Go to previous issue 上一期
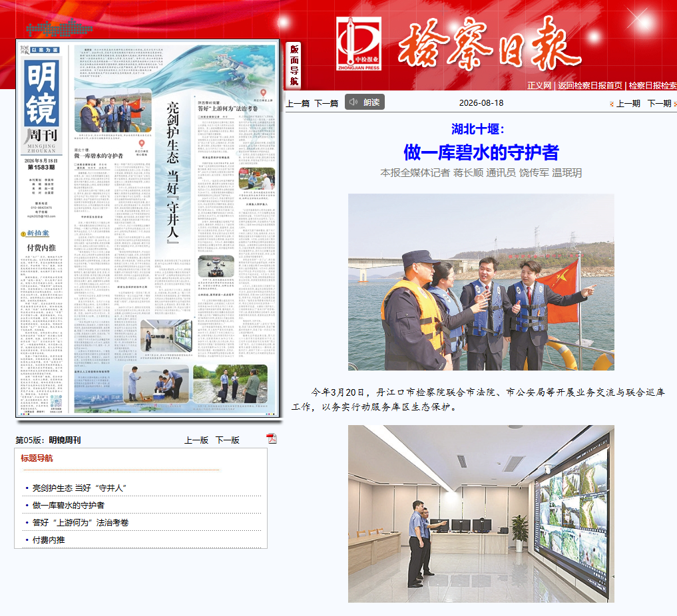The width and height of the screenshot is (677, 616). coord(628,104)
